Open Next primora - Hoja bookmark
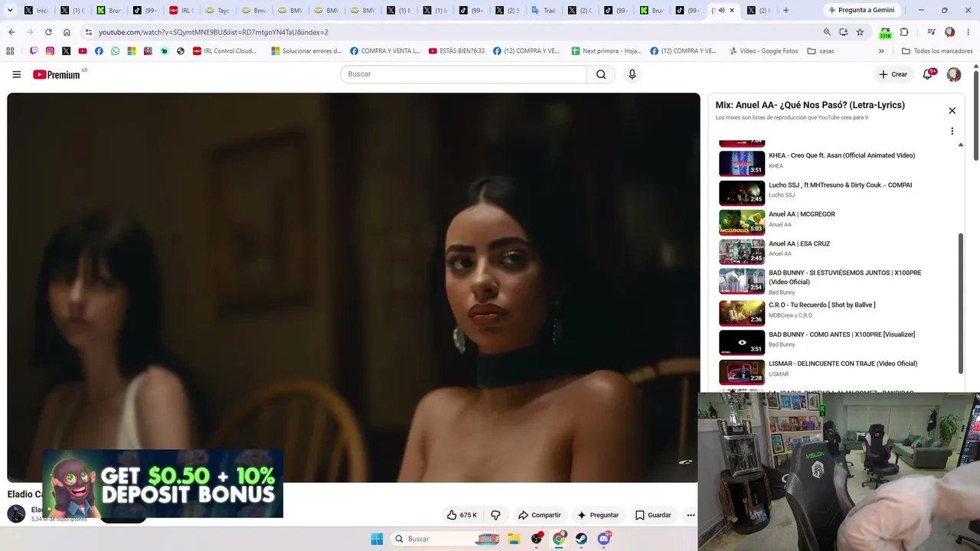980x551 pixels. coord(606,51)
